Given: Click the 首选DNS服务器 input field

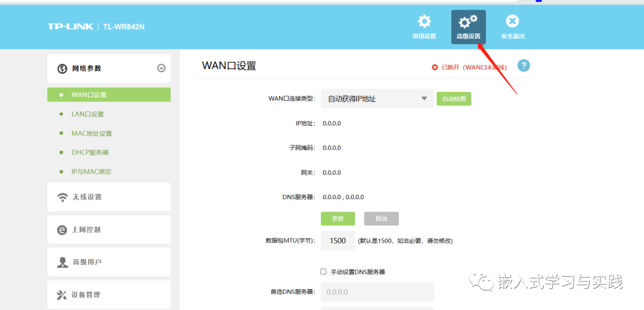Looking at the screenshot, I should [377, 292].
